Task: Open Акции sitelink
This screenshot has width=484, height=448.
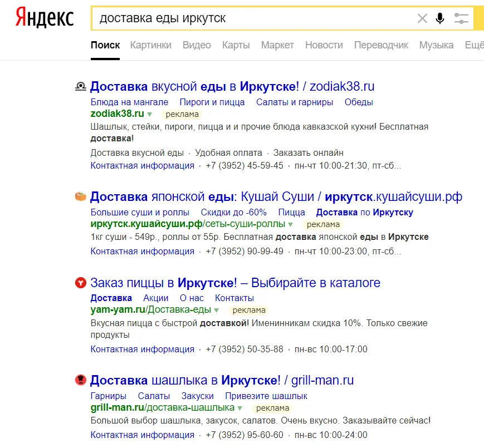Action: 155,298
